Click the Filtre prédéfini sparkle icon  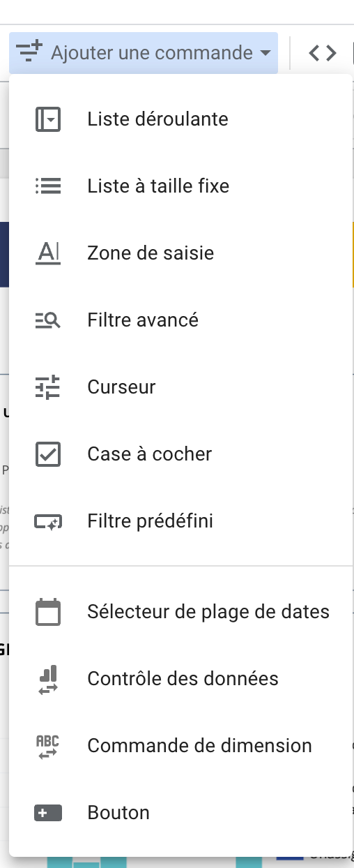48,521
